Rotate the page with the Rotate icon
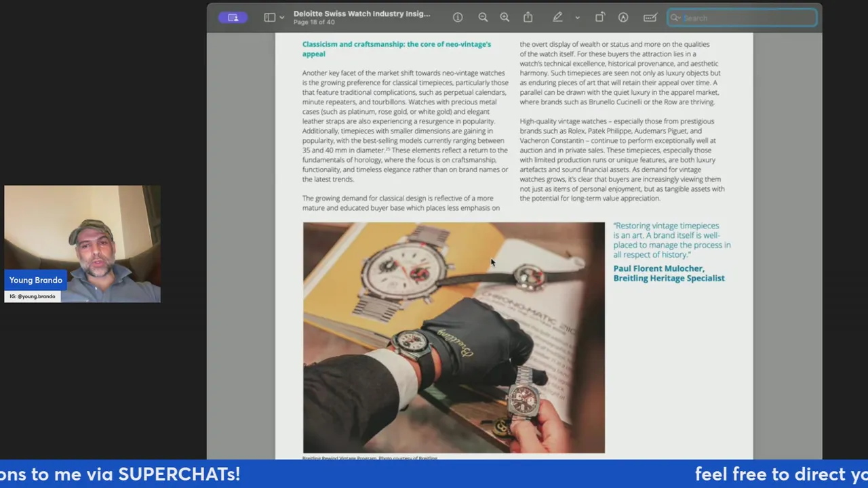 (x=600, y=18)
